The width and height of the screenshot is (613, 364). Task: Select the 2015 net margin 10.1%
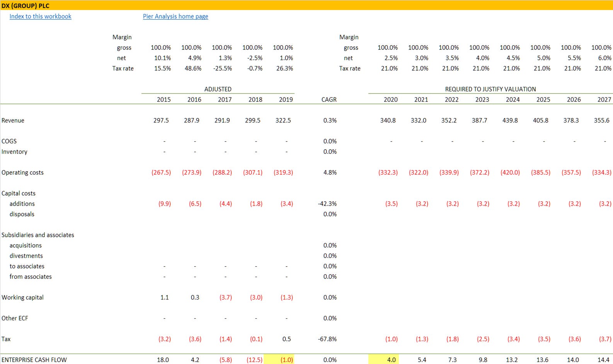click(162, 58)
